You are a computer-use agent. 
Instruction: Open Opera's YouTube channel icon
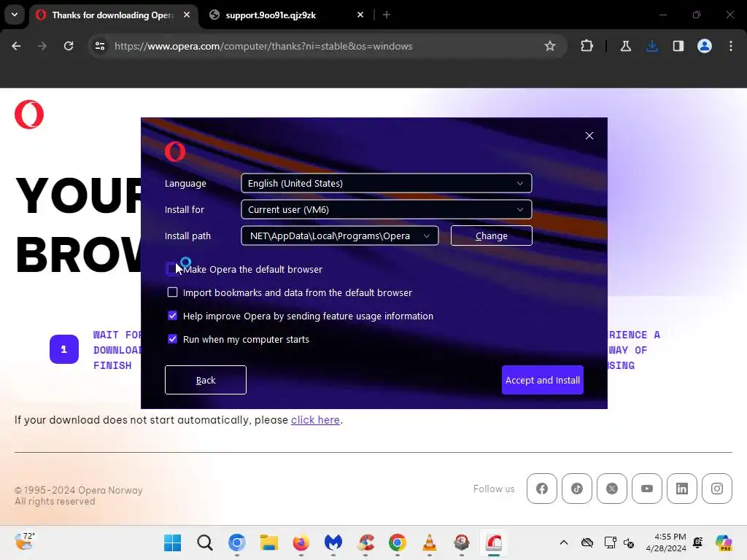pyautogui.click(x=647, y=489)
